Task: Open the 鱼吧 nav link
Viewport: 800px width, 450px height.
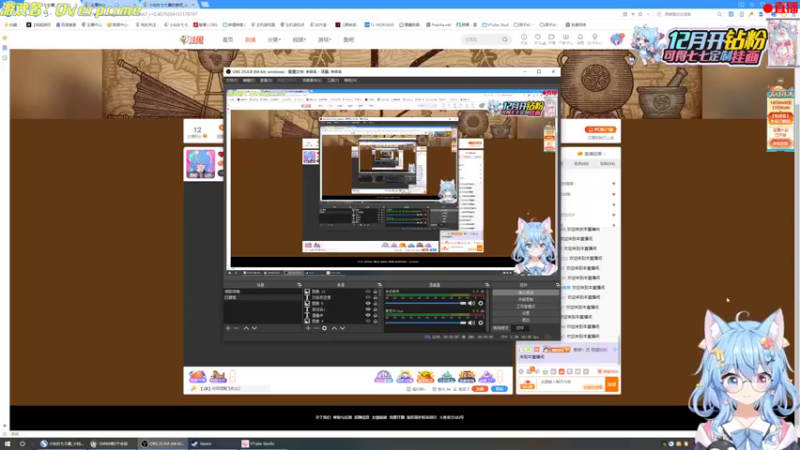Action: 348,40
